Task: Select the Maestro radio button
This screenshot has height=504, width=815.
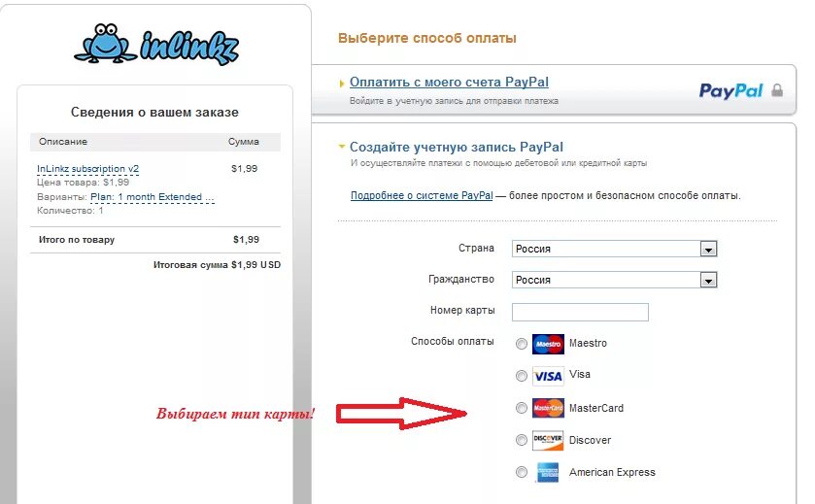Action: 522,344
